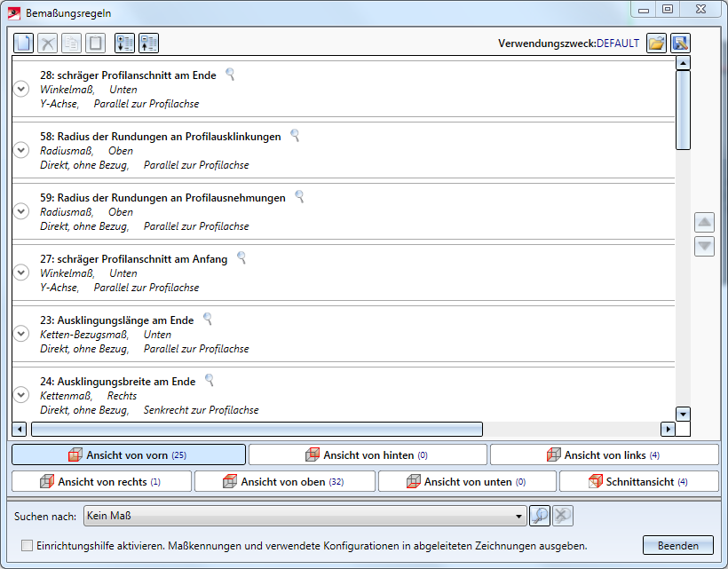The width and height of the screenshot is (728, 569).
Task: Click the save configuration icon
Action: tap(681, 43)
